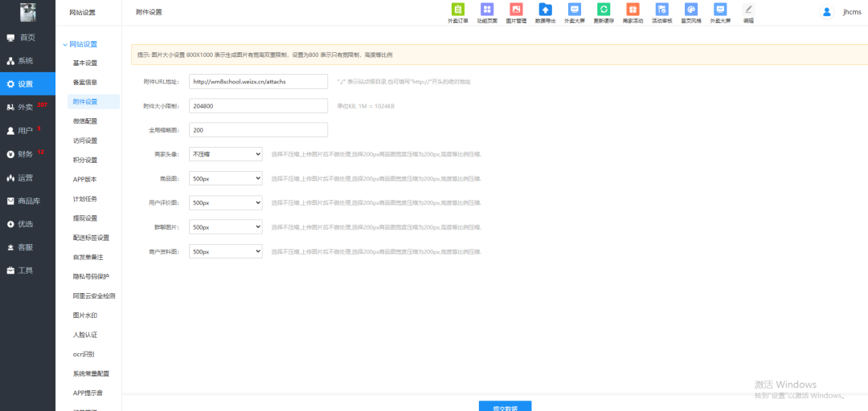Click the 附件URL地址 input field
This screenshot has width=868, height=411.
258,81
